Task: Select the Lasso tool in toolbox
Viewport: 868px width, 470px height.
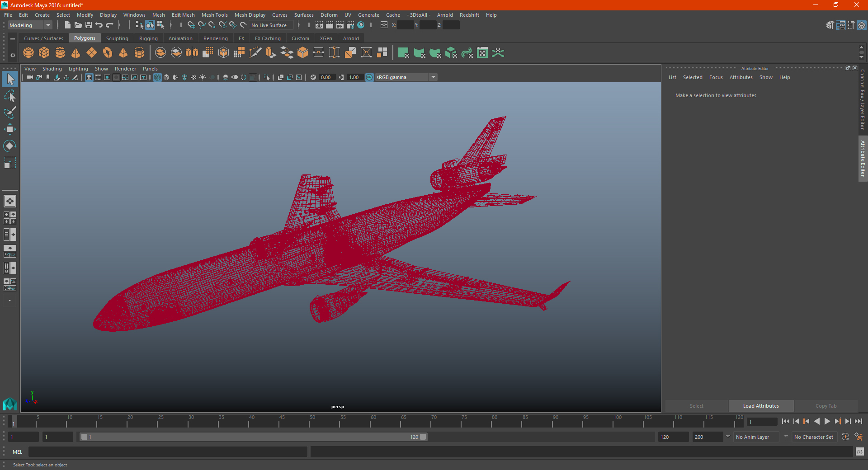Action: (x=10, y=96)
